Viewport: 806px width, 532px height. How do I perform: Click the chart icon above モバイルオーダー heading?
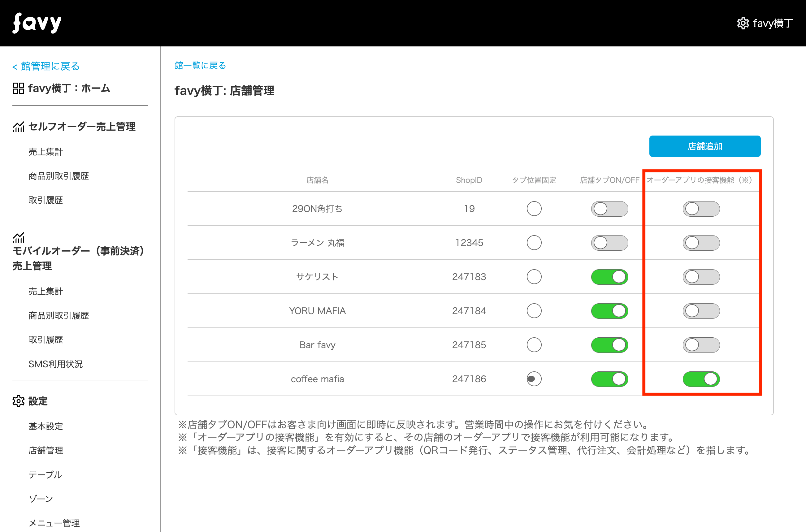click(19, 237)
